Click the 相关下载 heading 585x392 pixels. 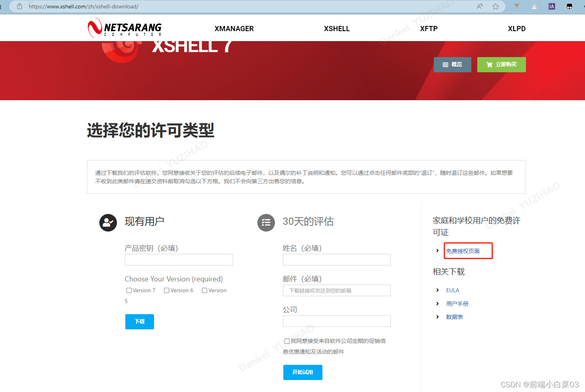[449, 272]
